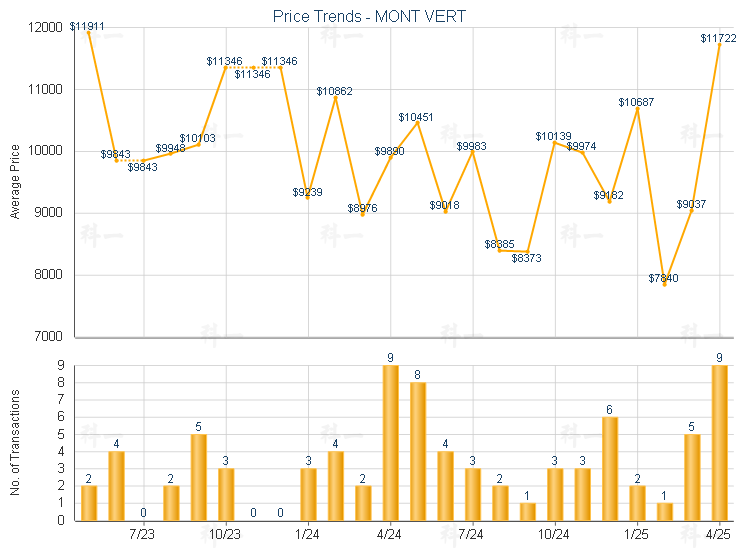Click the chart title Price Trends - MONT VERT
This screenshot has height=550, width=740.
pyautogui.click(x=369, y=17)
